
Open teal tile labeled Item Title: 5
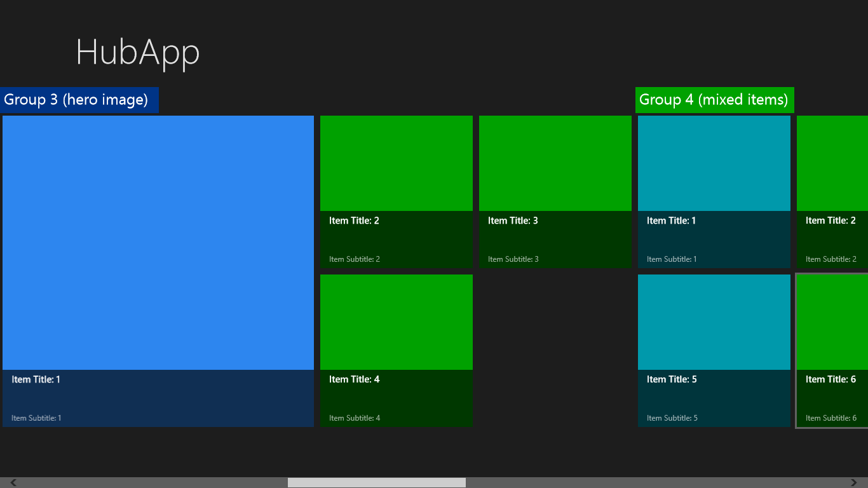pyautogui.click(x=714, y=351)
